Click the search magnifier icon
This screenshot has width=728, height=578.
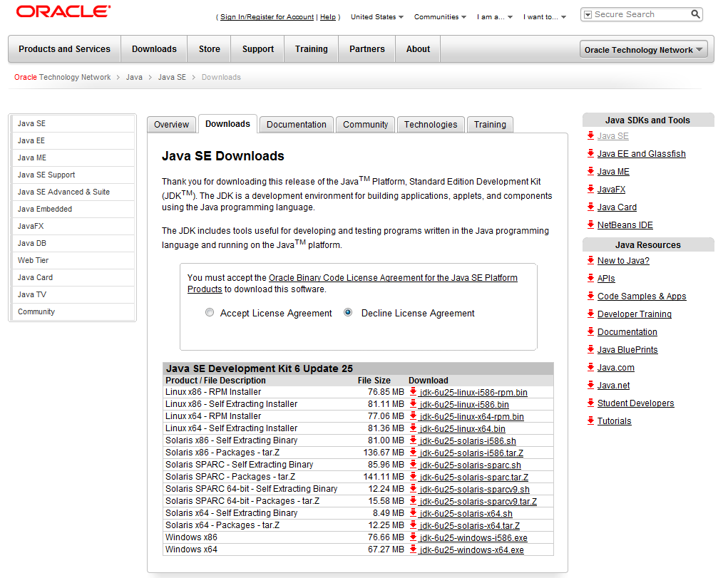[695, 14]
